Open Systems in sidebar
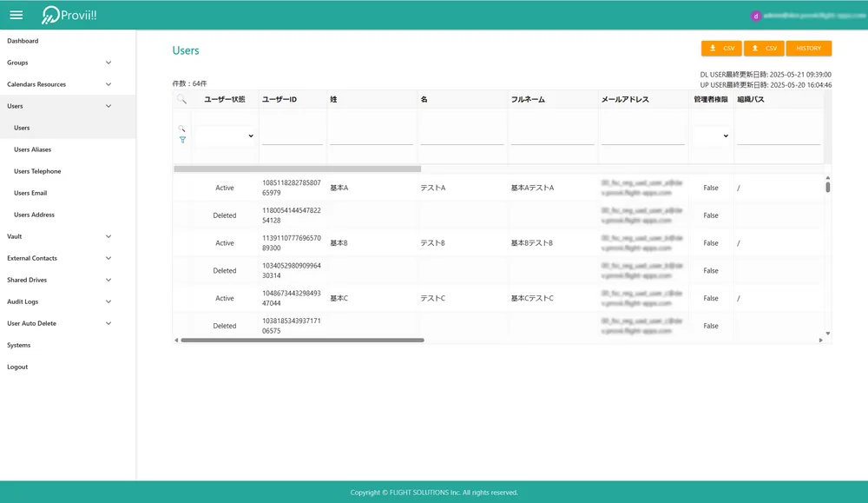 19,345
